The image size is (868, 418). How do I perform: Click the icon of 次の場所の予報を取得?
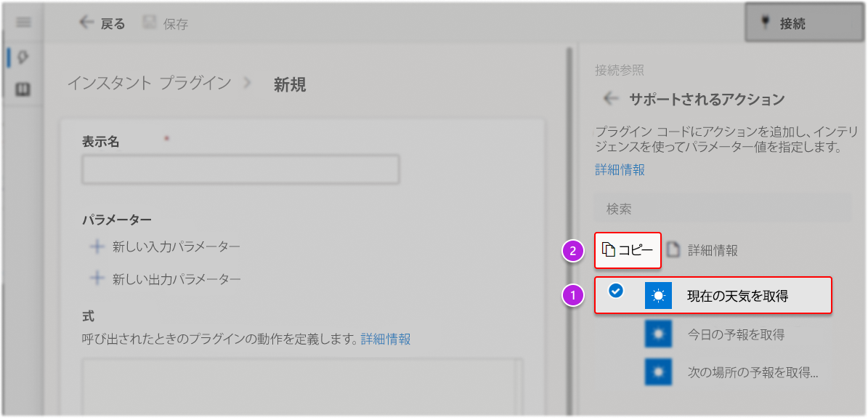pyautogui.click(x=658, y=372)
